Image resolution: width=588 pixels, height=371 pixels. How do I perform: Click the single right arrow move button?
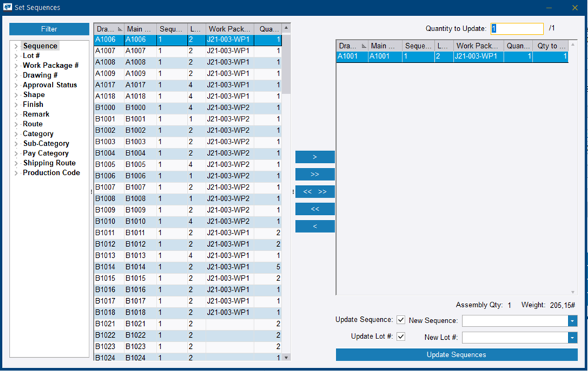coord(314,157)
